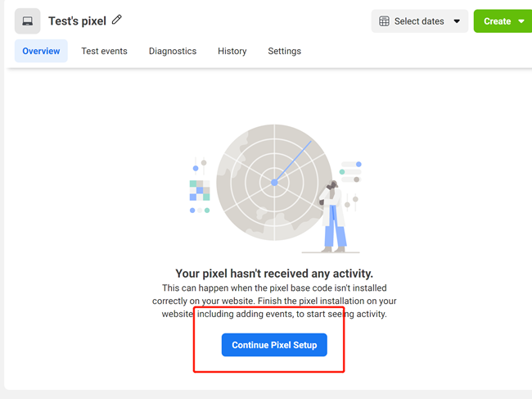
Task: Click the Test's pixel title
Action: pos(77,21)
